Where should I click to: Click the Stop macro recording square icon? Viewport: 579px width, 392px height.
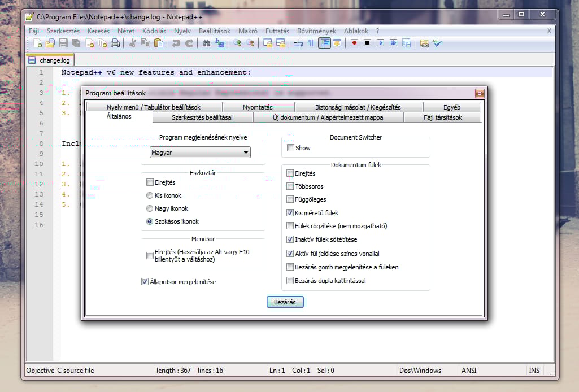[x=367, y=43]
